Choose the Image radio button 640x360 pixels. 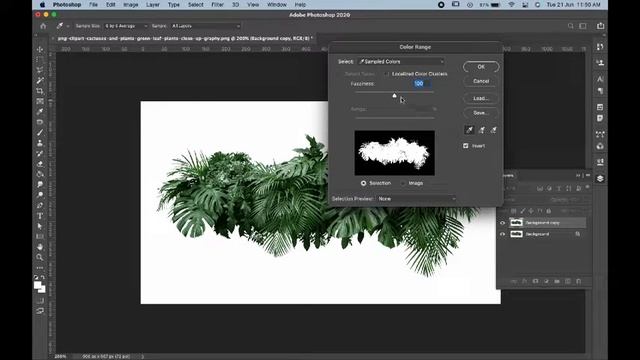coord(403,183)
